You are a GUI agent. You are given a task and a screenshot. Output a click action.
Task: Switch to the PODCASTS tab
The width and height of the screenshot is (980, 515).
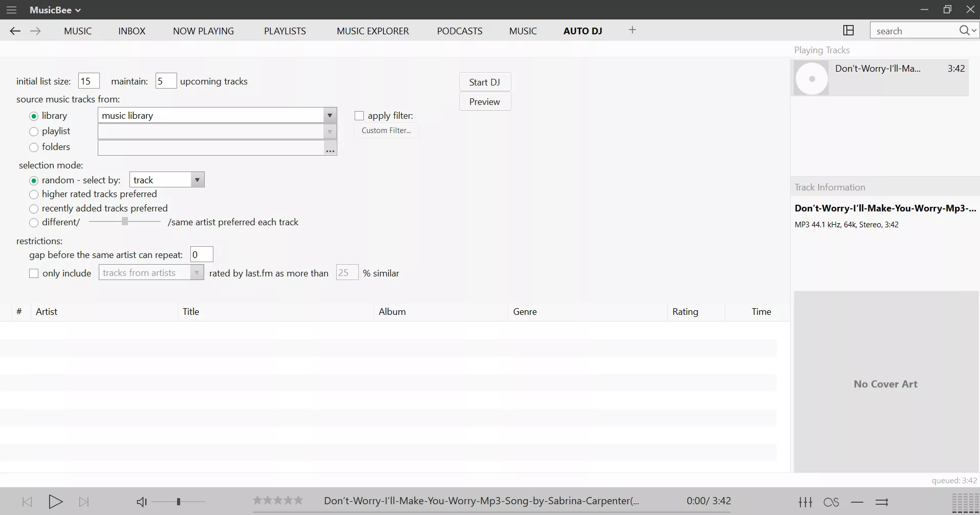[460, 31]
